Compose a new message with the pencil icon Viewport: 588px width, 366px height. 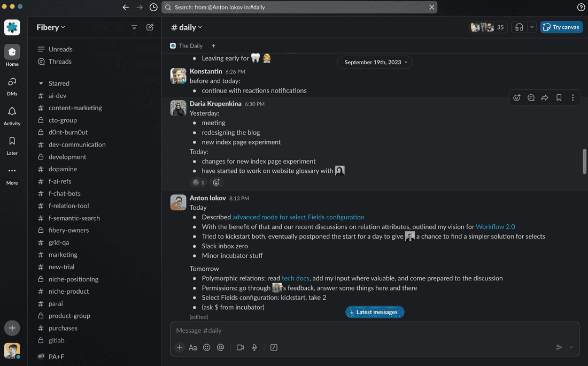tap(150, 27)
